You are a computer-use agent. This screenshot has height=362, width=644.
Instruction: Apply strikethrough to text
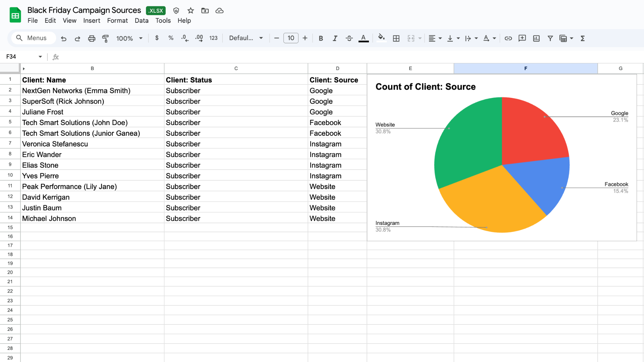[349, 38]
